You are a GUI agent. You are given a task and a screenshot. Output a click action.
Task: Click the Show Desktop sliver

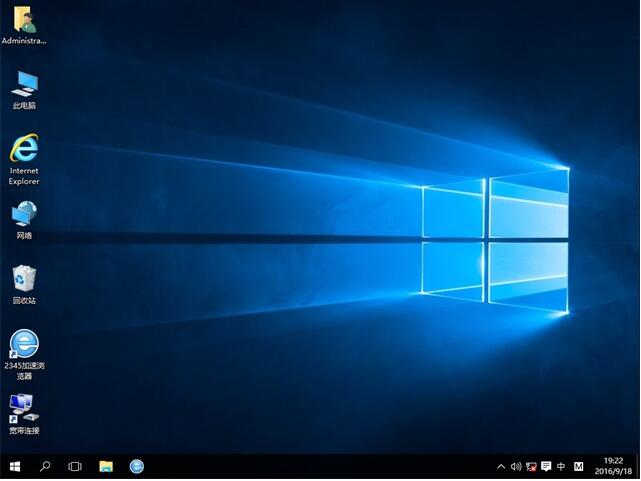pyautogui.click(x=639, y=466)
